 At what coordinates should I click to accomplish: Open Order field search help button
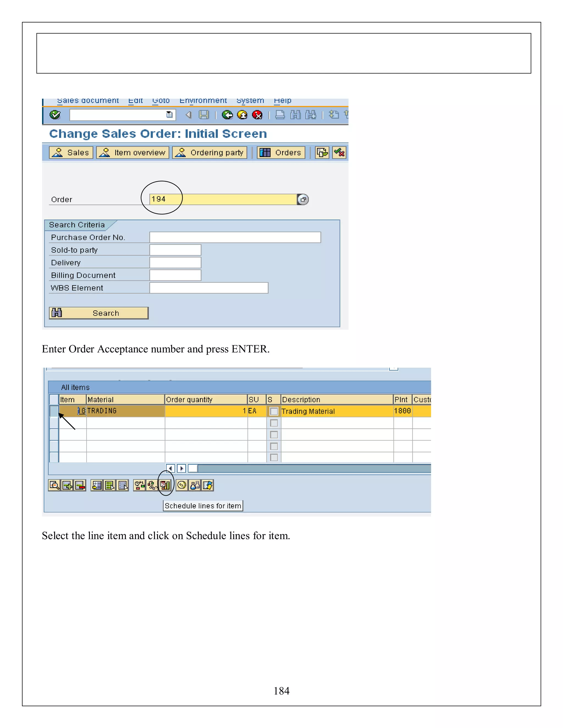click(x=303, y=199)
